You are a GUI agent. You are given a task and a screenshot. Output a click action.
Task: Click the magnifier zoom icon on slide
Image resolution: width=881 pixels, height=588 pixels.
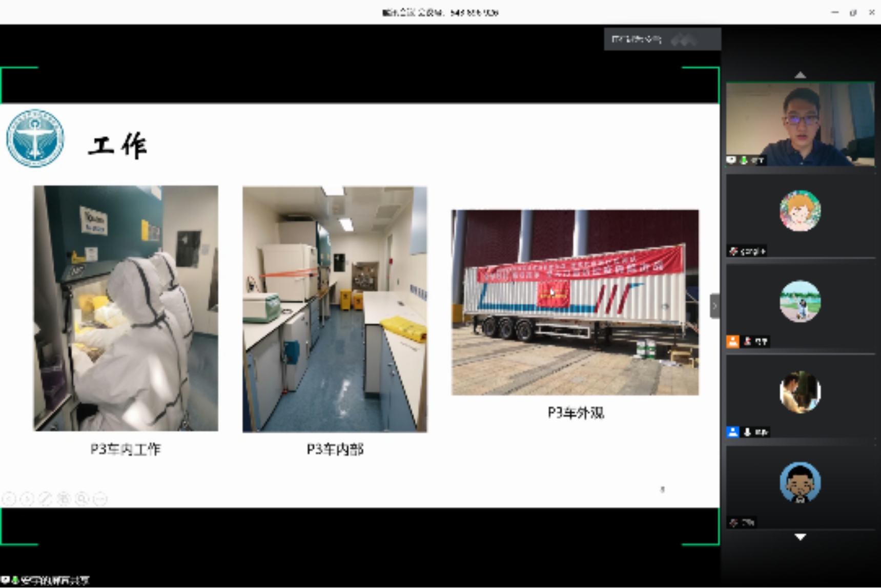pos(82,498)
